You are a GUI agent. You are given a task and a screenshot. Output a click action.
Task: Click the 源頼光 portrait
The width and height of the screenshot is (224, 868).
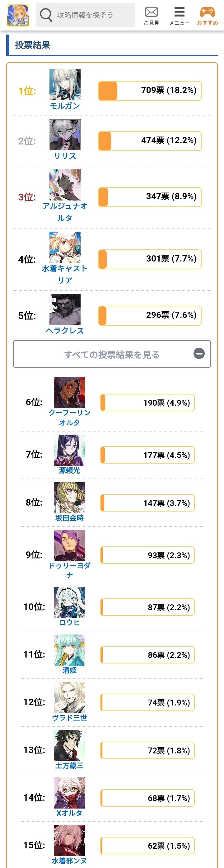pos(69,450)
